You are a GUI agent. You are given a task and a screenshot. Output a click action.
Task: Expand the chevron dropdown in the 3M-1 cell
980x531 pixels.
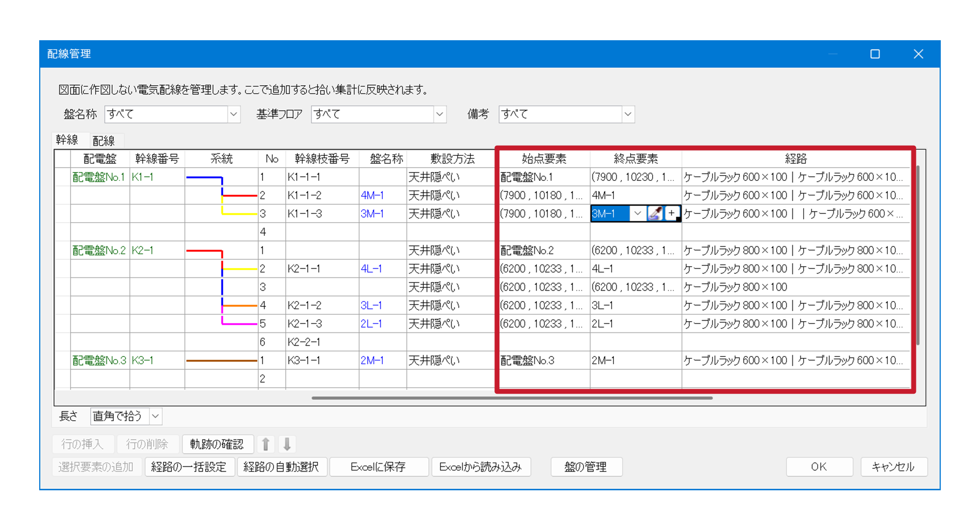(638, 213)
